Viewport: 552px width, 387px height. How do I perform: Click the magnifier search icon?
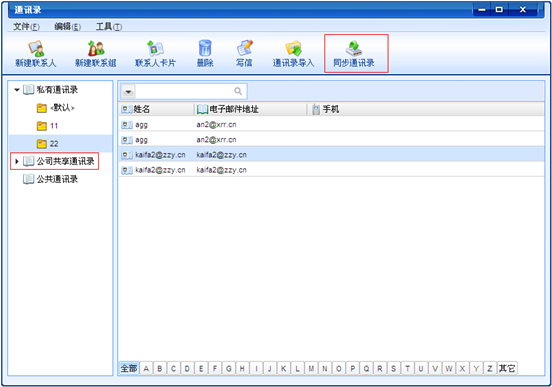[238, 91]
